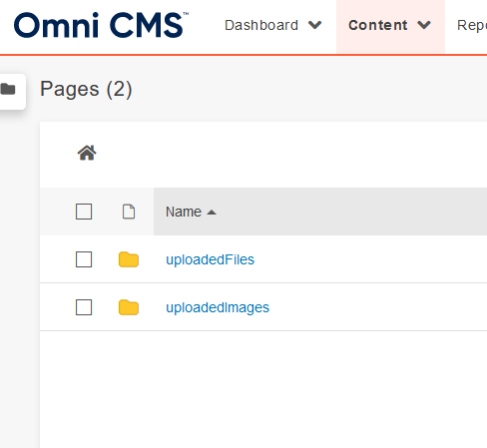The width and height of the screenshot is (487, 448).
Task: Click the Omni CMS logo
Action: pos(101,25)
